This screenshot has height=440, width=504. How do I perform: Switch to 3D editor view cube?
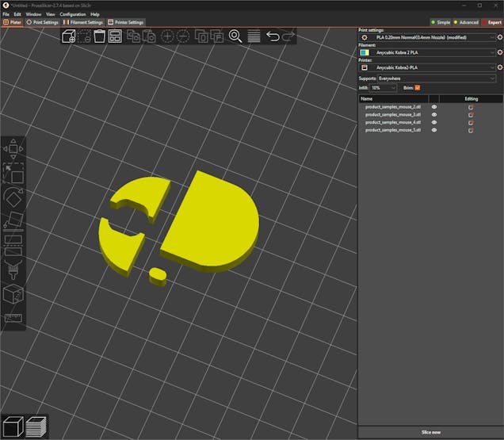click(x=13, y=427)
